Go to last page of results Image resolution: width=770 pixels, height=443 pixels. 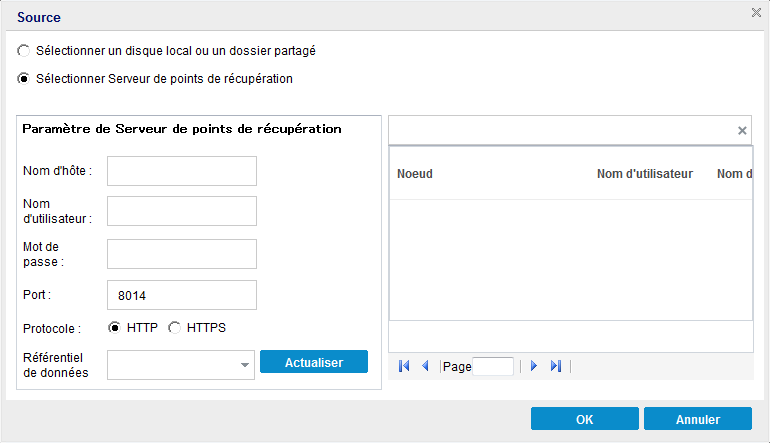[x=556, y=366]
